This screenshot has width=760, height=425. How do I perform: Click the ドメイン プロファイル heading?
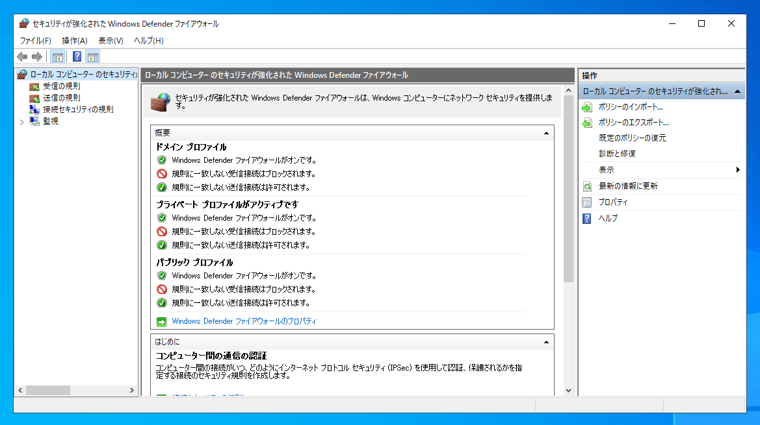click(x=191, y=147)
